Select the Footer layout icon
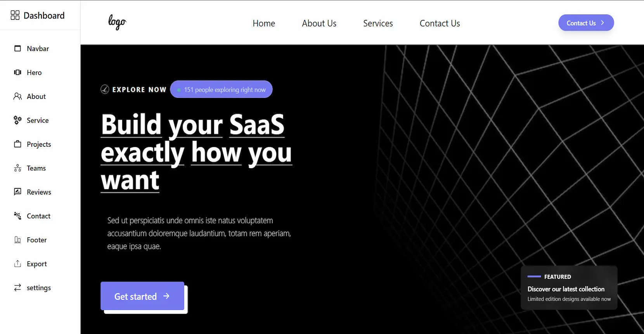This screenshot has height=334, width=644. pos(17,240)
